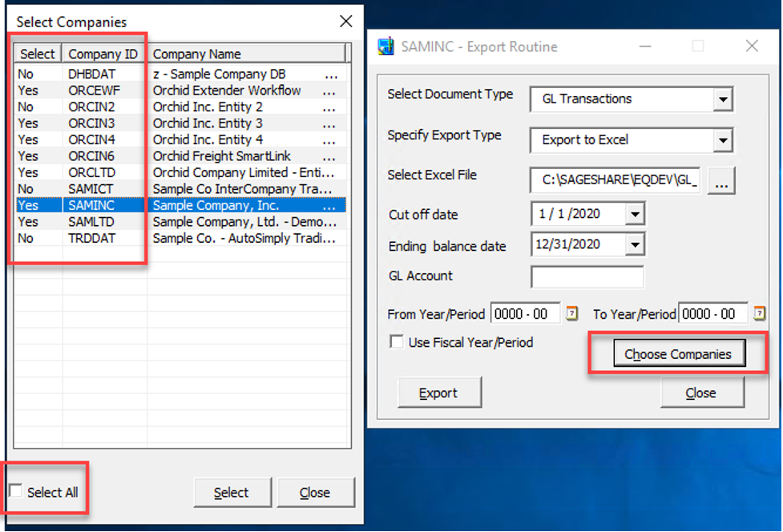
Task: Click into the GL Account field
Action: click(587, 277)
